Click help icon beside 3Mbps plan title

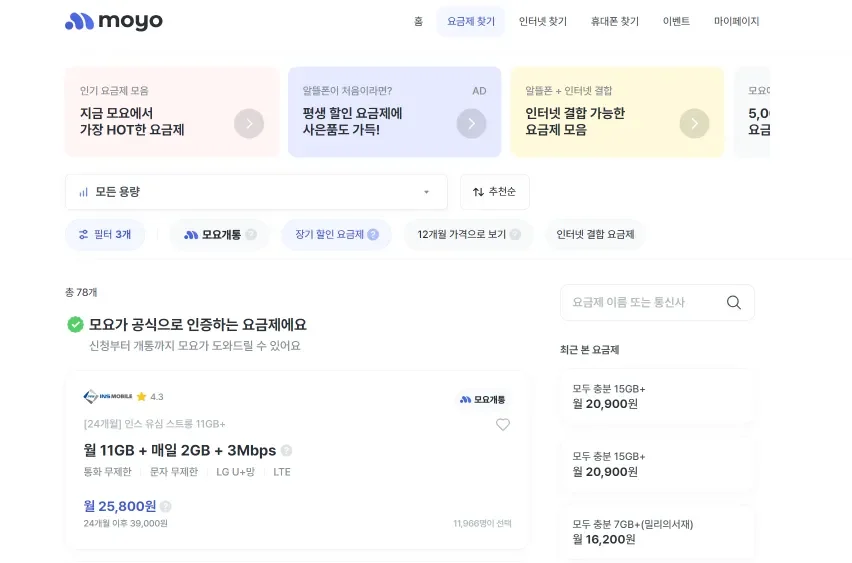[x=287, y=451]
